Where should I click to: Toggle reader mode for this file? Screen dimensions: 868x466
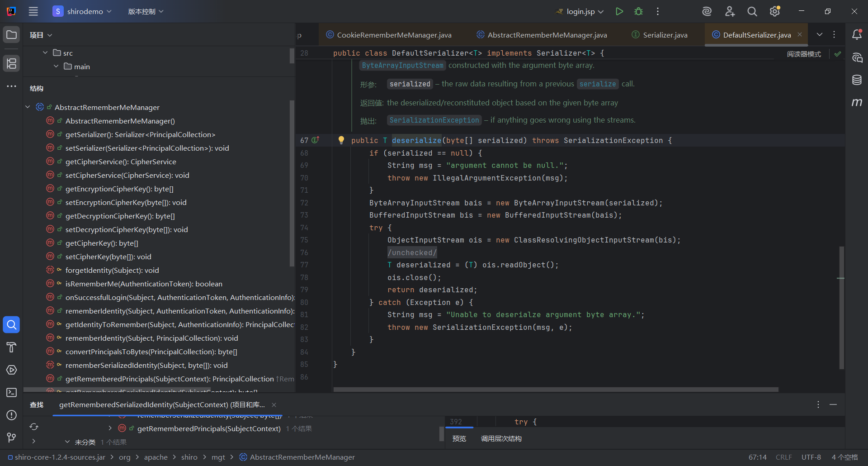pyautogui.click(x=804, y=54)
